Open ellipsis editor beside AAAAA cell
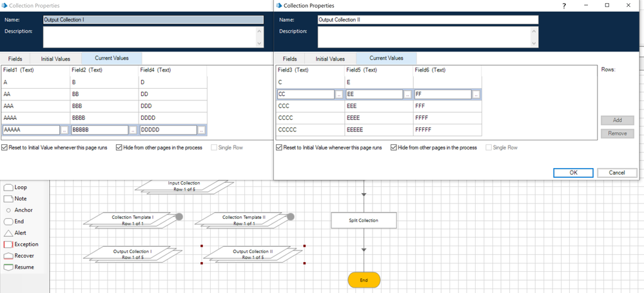 pyautogui.click(x=64, y=130)
